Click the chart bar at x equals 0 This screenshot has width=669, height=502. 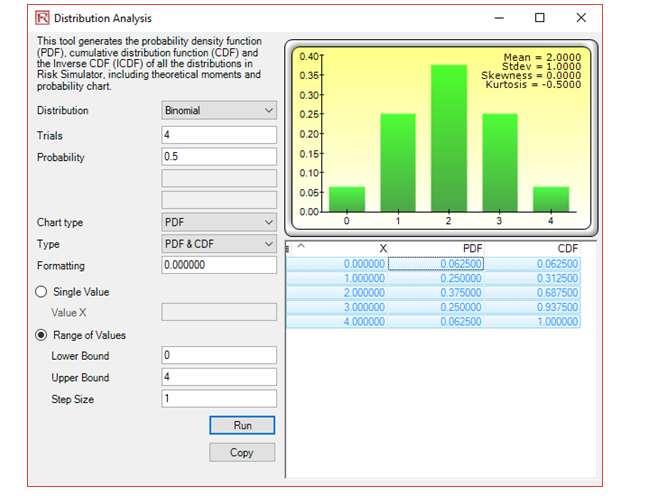(x=347, y=199)
